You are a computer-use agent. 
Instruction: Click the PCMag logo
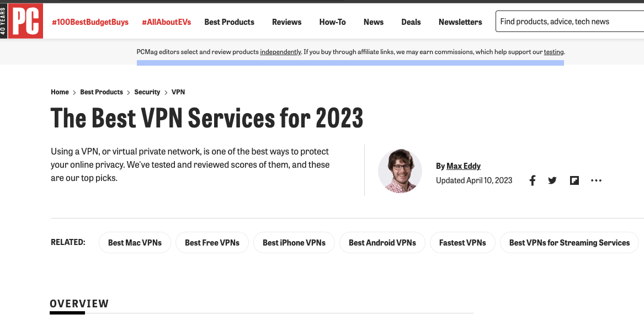(x=25, y=21)
